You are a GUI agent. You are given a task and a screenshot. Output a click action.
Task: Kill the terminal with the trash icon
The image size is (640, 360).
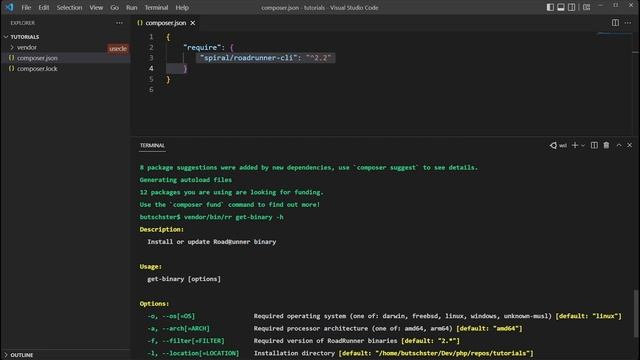click(x=607, y=145)
